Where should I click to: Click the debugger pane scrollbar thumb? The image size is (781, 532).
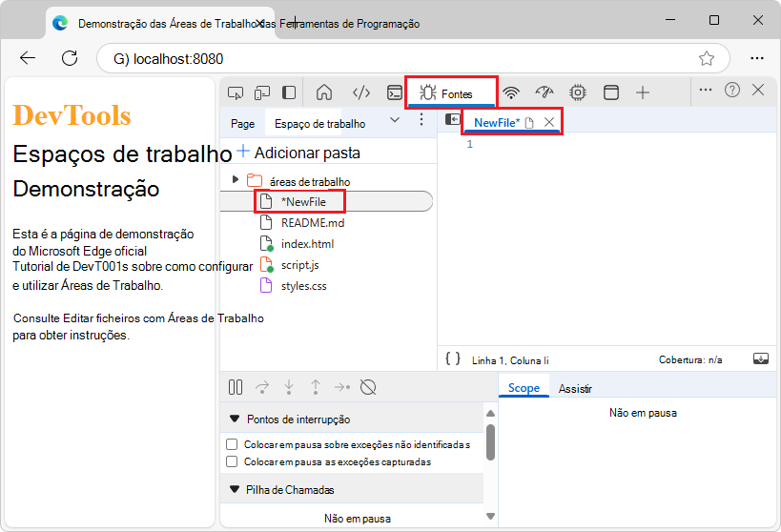(x=490, y=442)
